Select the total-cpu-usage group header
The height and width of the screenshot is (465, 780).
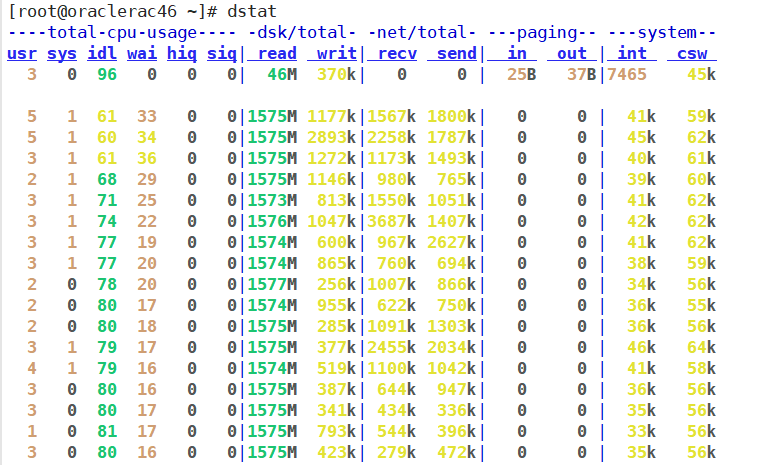[122, 32]
